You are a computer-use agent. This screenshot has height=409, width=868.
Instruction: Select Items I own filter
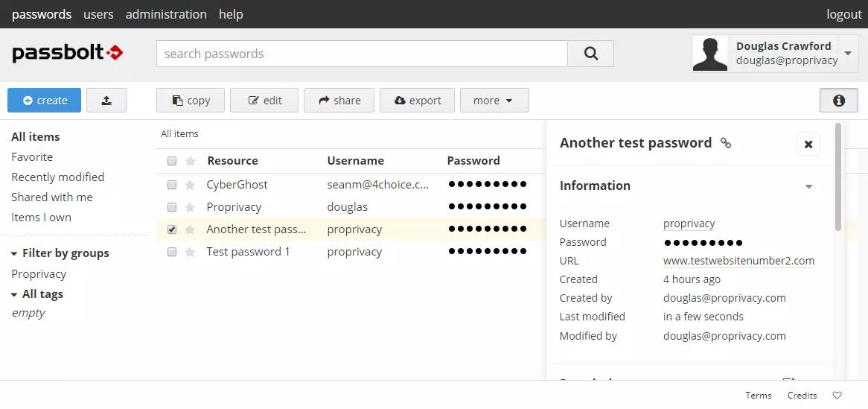tap(41, 218)
